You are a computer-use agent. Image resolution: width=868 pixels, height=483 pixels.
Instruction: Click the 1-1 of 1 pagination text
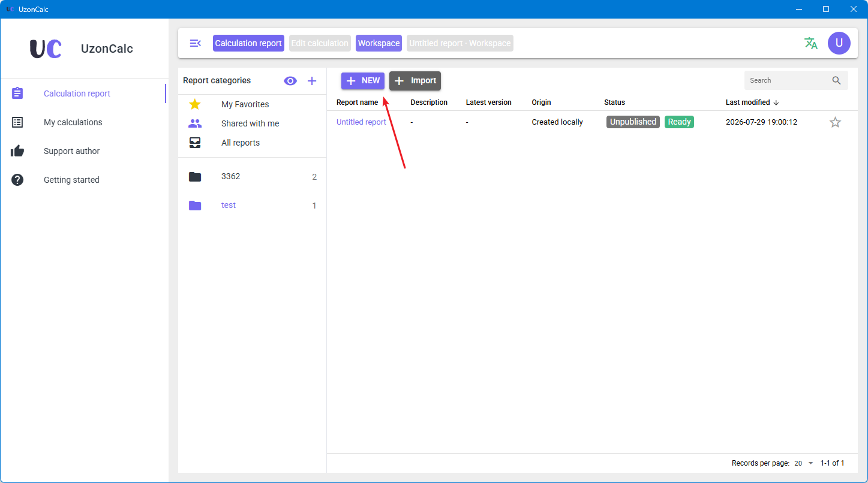[x=832, y=463]
